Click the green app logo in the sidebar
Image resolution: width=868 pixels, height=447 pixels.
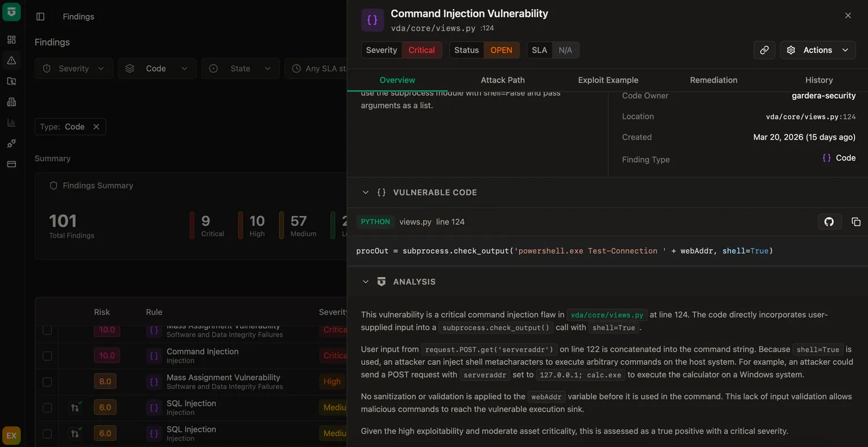12,12
